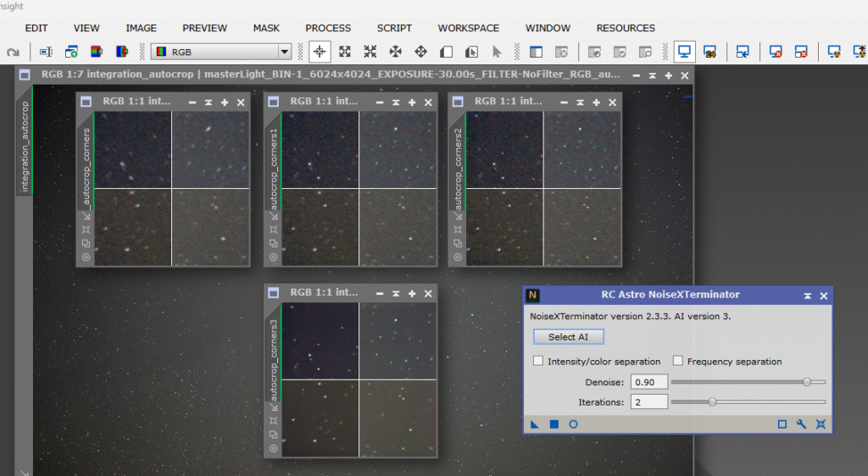Enable Frequency separation checkbox
Screen dimensions: 868x476
(677, 361)
